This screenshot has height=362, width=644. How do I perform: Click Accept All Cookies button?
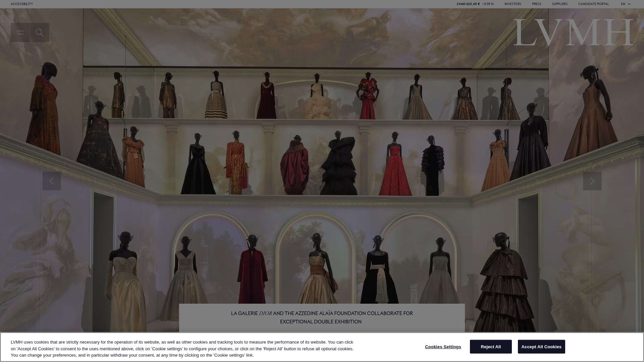(541, 347)
